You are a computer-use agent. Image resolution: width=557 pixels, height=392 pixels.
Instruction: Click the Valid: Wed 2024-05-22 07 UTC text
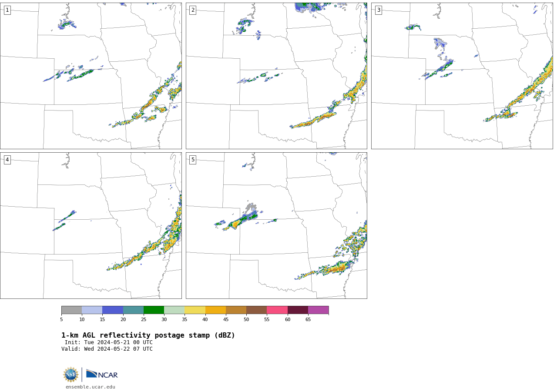[x=107, y=349]
